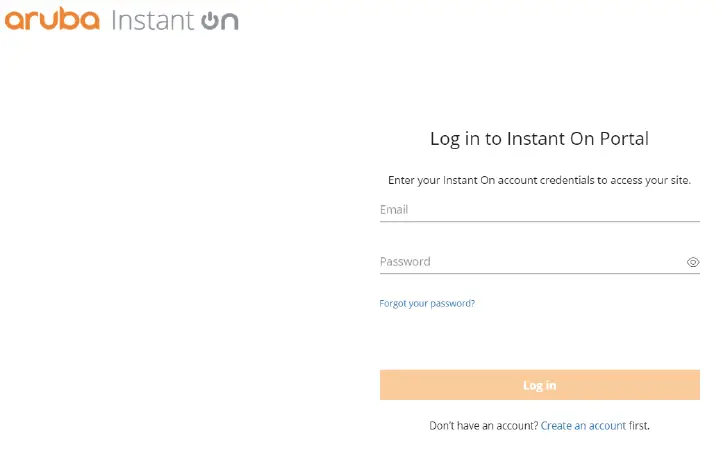722x456 pixels.
Task: Click blank space between Forgot password and Log in
Action: pyautogui.click(x=539, y=338)
